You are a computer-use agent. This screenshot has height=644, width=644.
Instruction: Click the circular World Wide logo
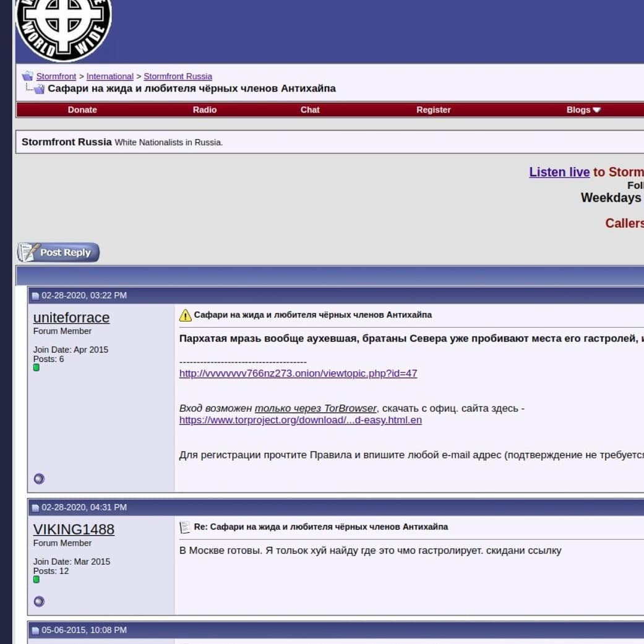[63, 30]
